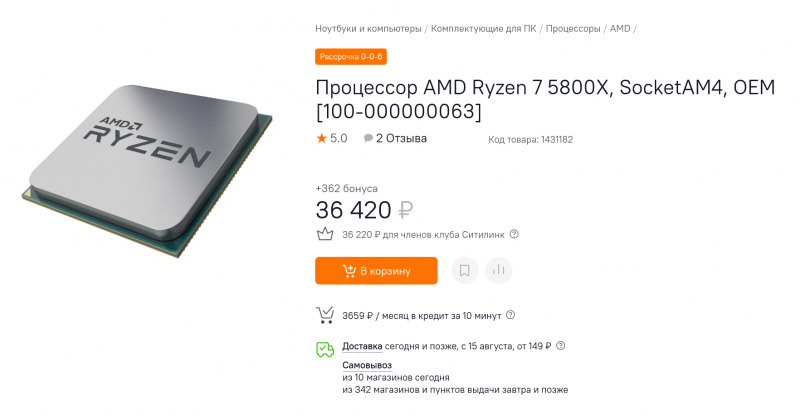Click the reviews speech bubble icon
The height and width of the screenshot is (415, 800).
point(368,138)
